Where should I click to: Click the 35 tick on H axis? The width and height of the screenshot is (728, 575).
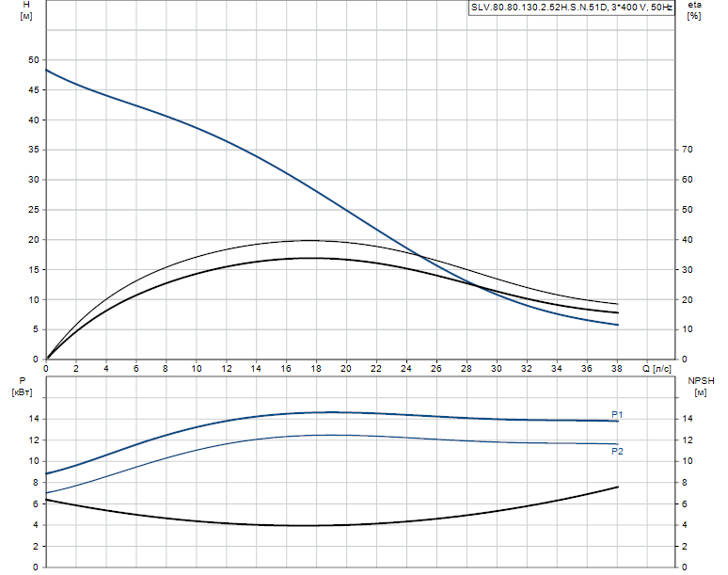coord(34,150)
